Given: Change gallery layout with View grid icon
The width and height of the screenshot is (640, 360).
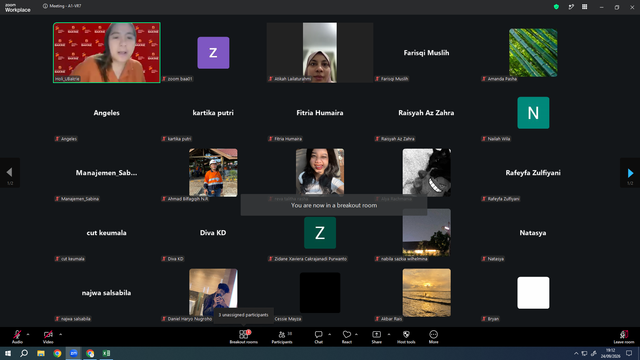Looking at the screenshot, I should [584, 7].
